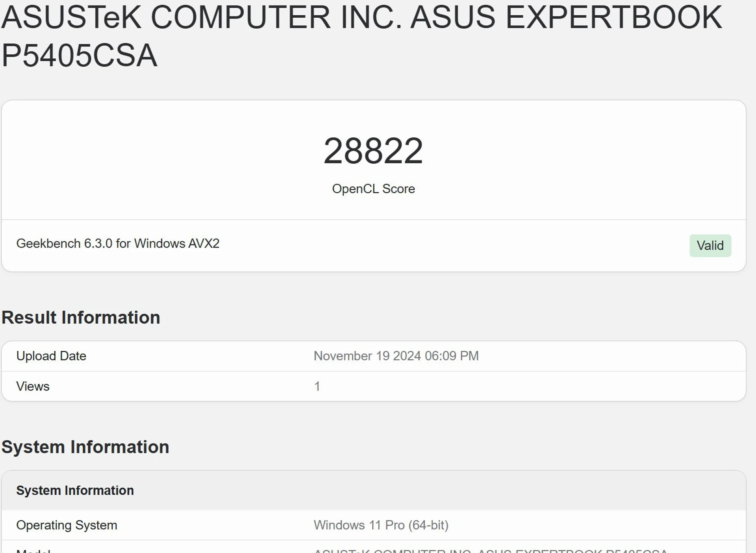
Task: Click the OpenCL Score label
Action: coord(373,189)
